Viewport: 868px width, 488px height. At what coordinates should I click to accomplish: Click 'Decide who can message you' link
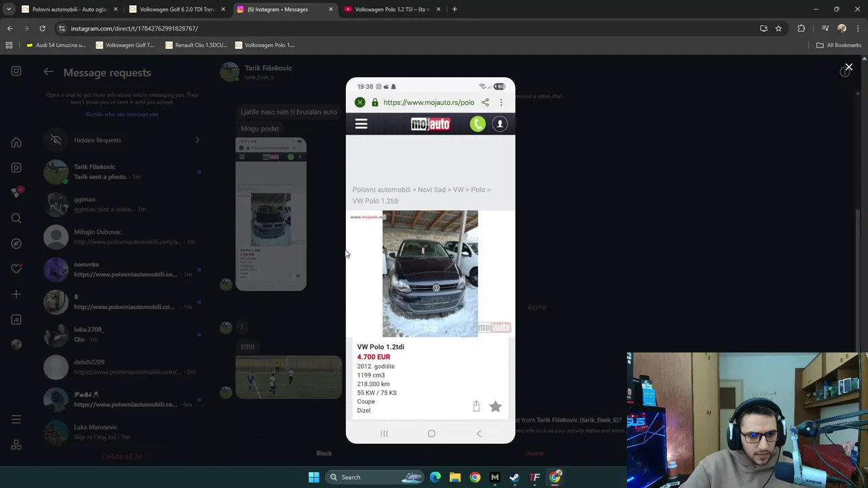pyautogui.click(x=122, y=115)
